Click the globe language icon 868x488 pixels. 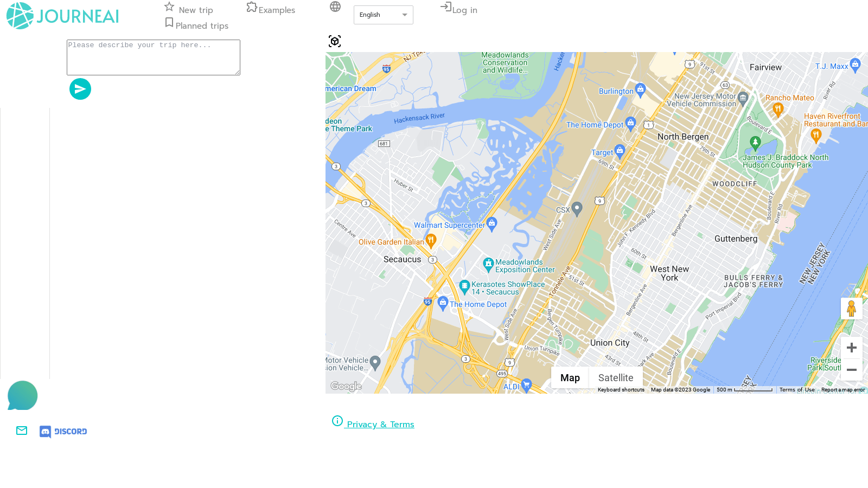335,7
